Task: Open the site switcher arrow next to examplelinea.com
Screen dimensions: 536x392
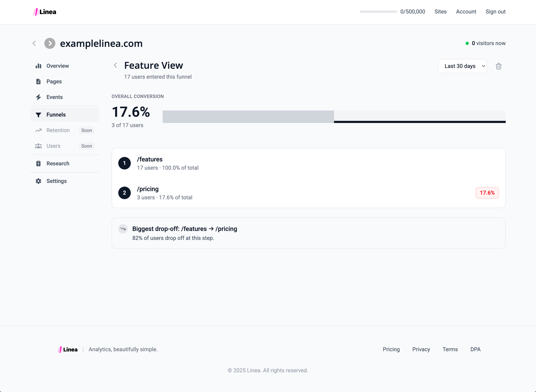Action: (x=50, y=43)
